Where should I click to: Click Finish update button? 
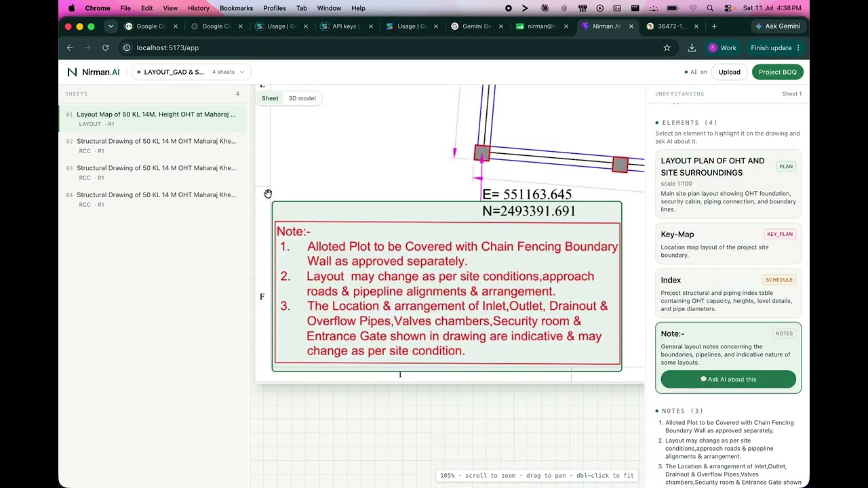coord(771,48)
